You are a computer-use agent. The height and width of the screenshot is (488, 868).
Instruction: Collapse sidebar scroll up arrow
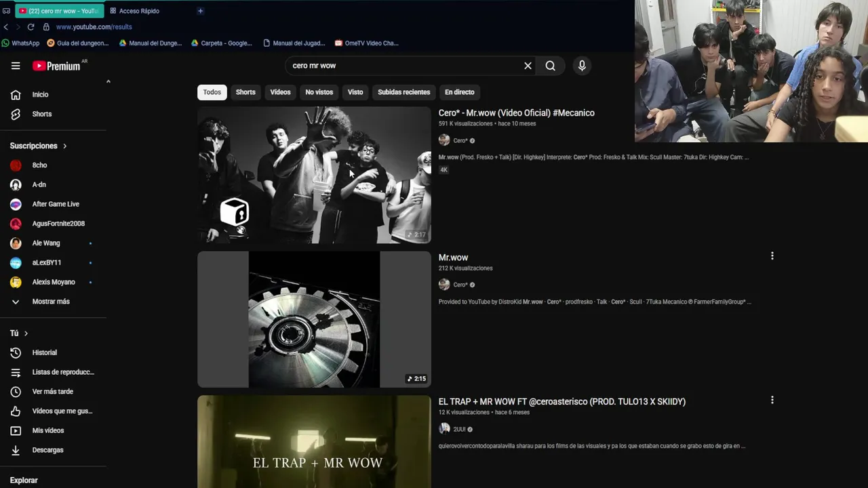[108, 81]
